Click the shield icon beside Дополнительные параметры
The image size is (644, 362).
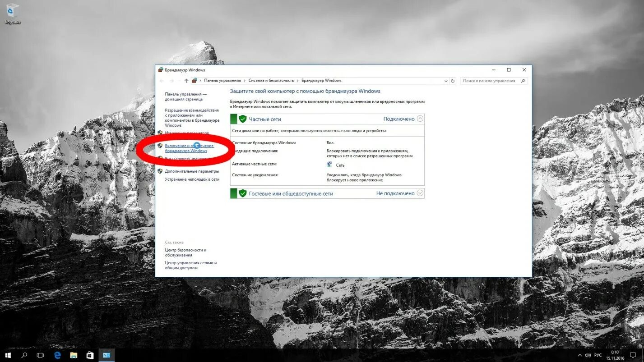point(160,171)
